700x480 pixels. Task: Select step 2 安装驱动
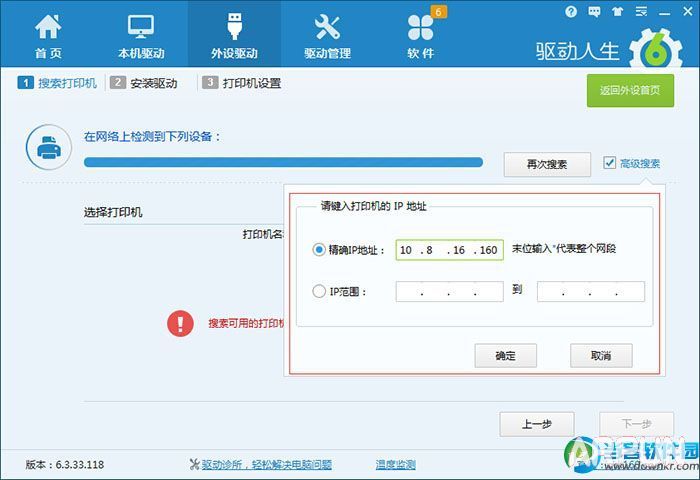click(x=143, y=83)
